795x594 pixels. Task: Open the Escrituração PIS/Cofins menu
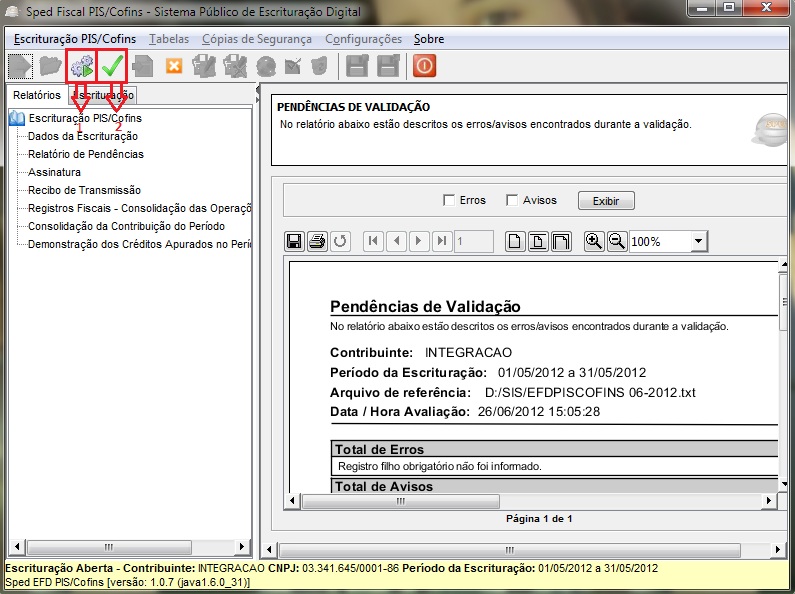[75, 39]
